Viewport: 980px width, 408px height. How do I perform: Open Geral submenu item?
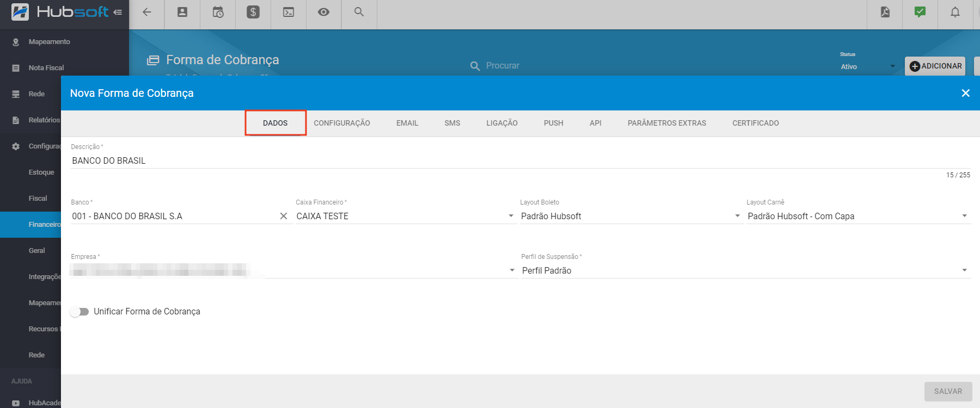tap(37, 251)
